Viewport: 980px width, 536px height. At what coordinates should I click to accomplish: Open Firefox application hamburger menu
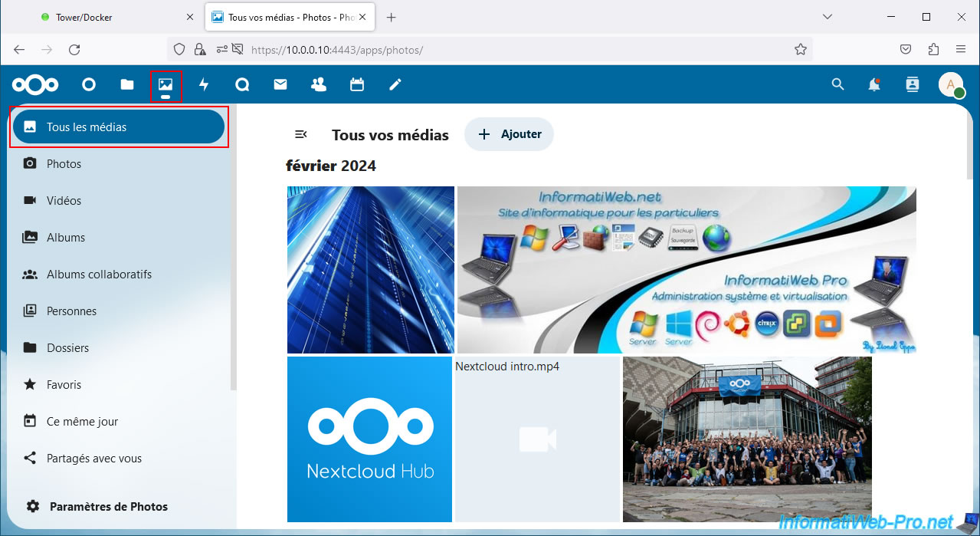(960, 49)
